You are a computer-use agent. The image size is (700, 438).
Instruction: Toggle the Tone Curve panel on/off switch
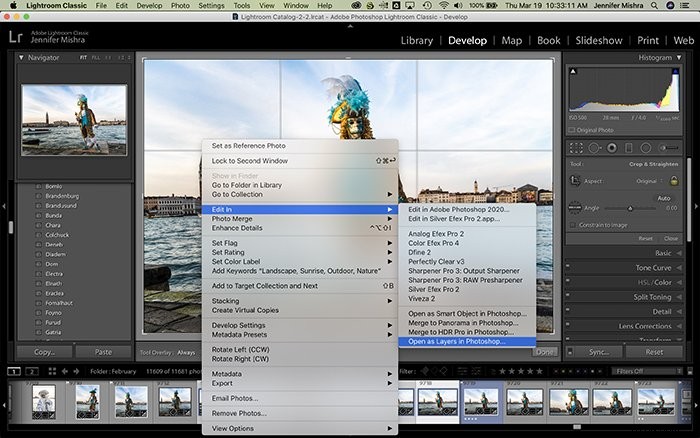coord(568,266)
